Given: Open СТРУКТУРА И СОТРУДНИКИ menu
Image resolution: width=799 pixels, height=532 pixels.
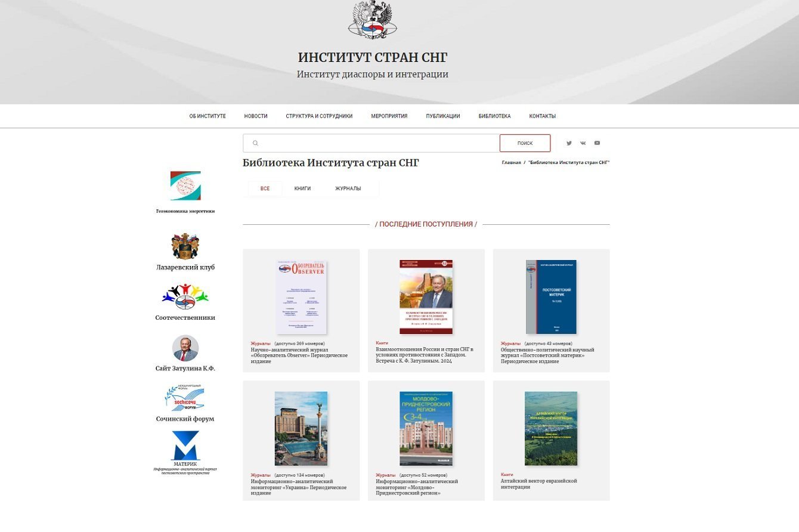Looking at the screenshot, I should [319, 116].
